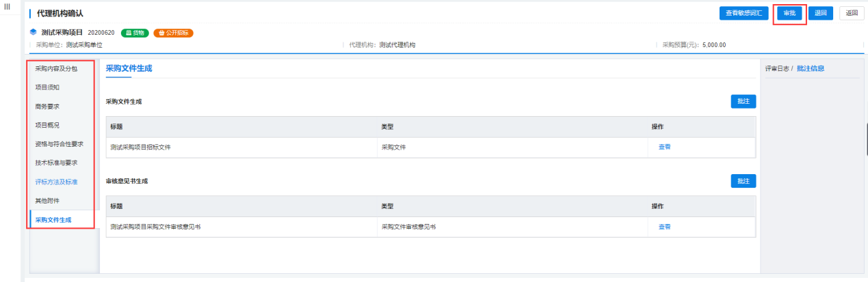The height and width of the screenshot is (282, 868).
Task: Click the blue 退回 reject button
Action: (820, 13)
